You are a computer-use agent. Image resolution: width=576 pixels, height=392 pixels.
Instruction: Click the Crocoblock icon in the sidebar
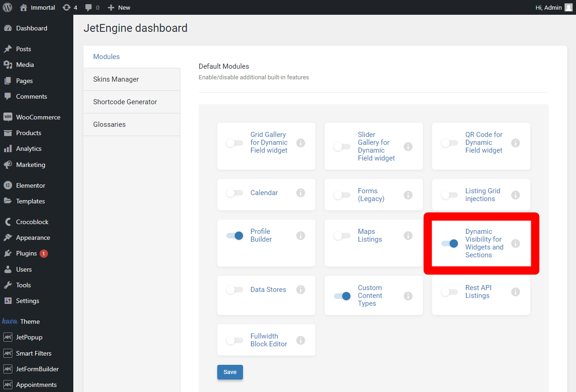tap(8, 222)
